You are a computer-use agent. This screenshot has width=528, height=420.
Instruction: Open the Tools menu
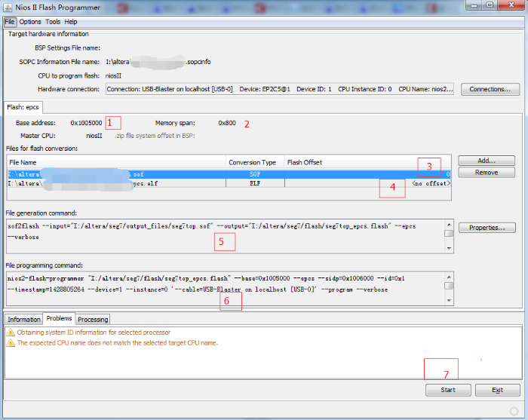[x=53, y=22]
